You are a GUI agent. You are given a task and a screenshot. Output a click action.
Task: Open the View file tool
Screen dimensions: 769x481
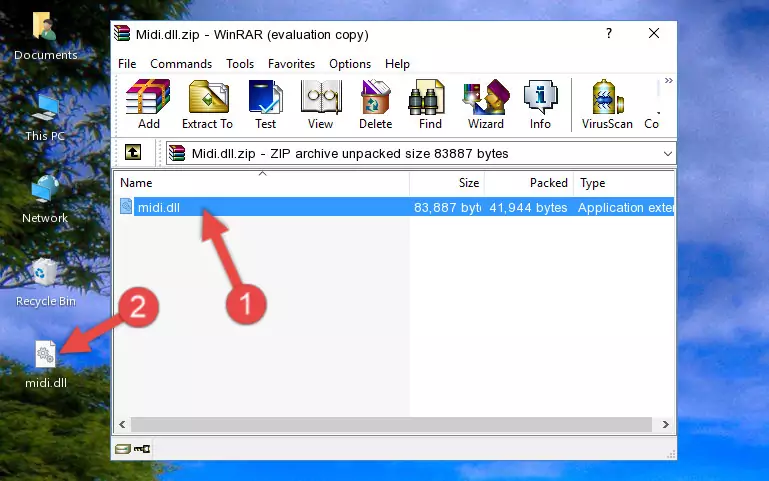[321, 104]
